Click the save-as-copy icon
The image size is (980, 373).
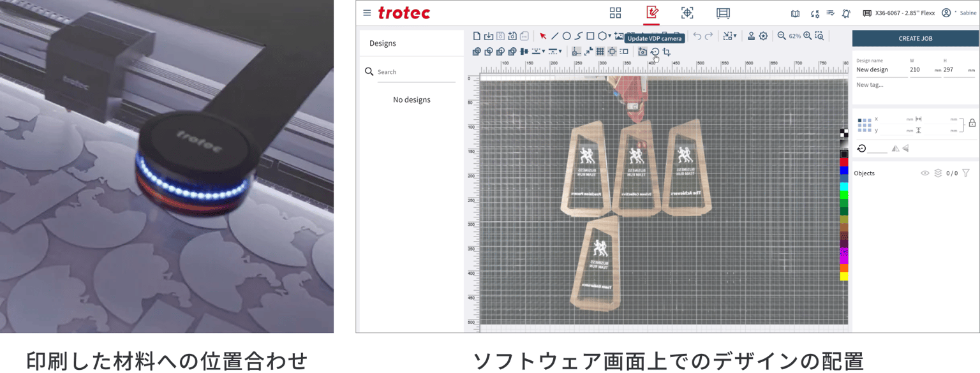pyautogui.click(x=512, y=36)
